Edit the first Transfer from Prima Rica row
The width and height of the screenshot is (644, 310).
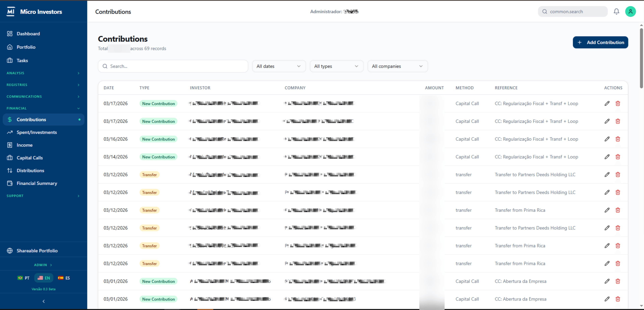click(x=607, y=210)
